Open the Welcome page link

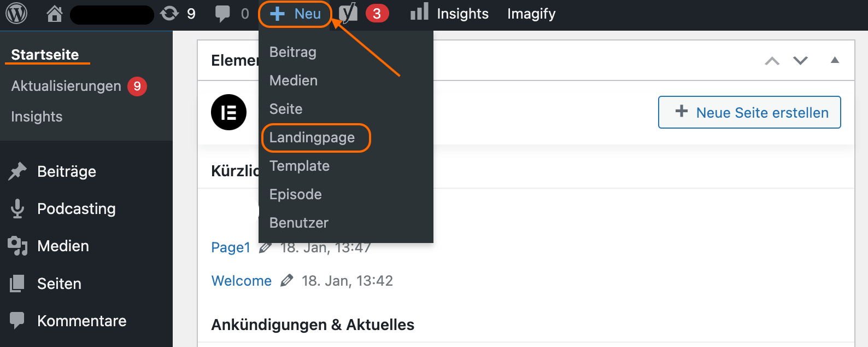[x=241, y=280]
